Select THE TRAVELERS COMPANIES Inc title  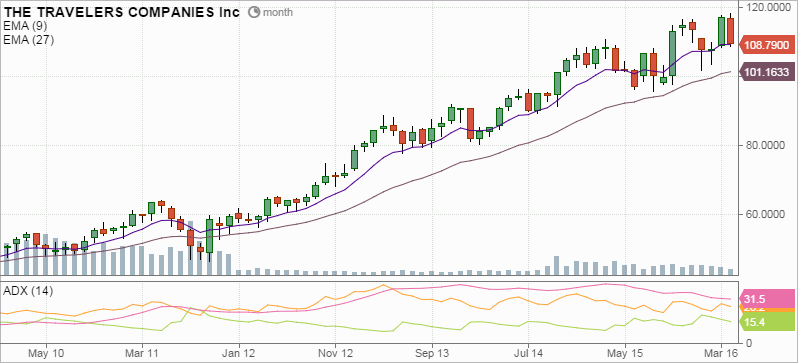pos(121,12)
